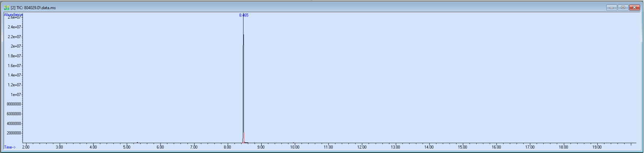This screenshot has height=153, width=644.
Task: Select the red integration mark at the peak base
Action: click(x=243, y=138)
